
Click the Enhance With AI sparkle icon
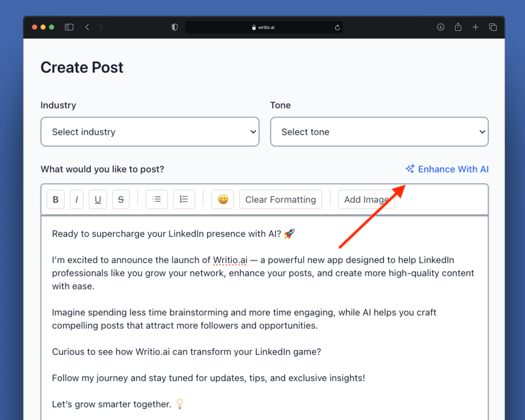coord(410,169)
